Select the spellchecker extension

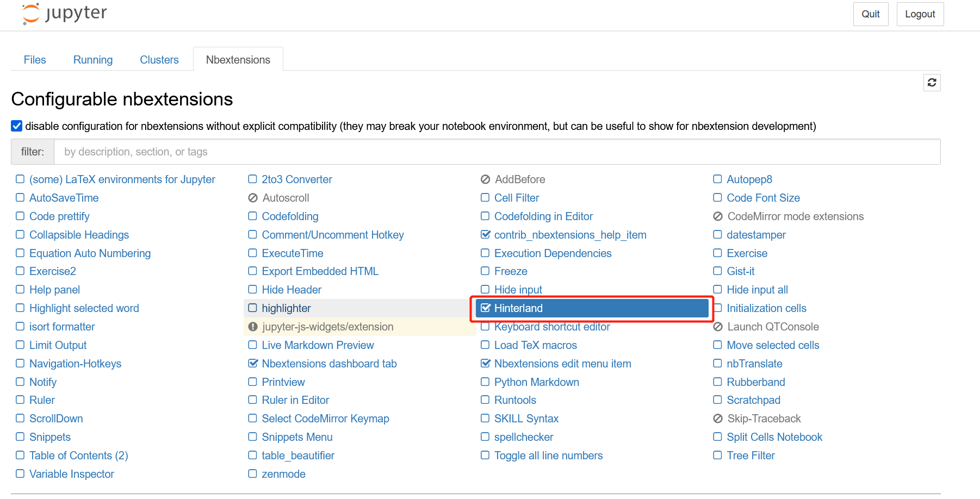coord(524,437)
